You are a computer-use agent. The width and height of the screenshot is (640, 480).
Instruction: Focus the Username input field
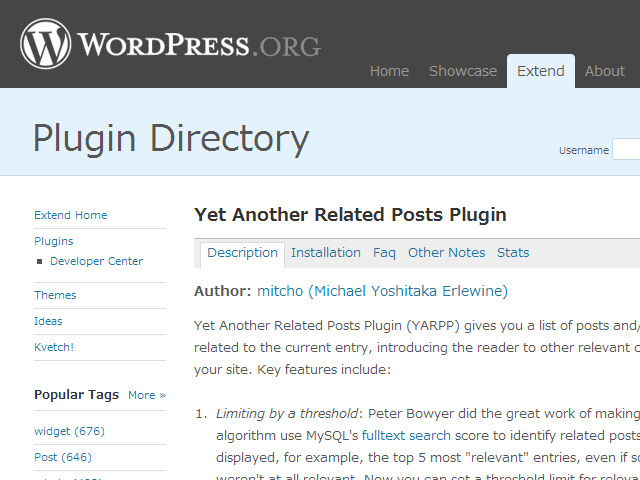(x=627, y=149)
